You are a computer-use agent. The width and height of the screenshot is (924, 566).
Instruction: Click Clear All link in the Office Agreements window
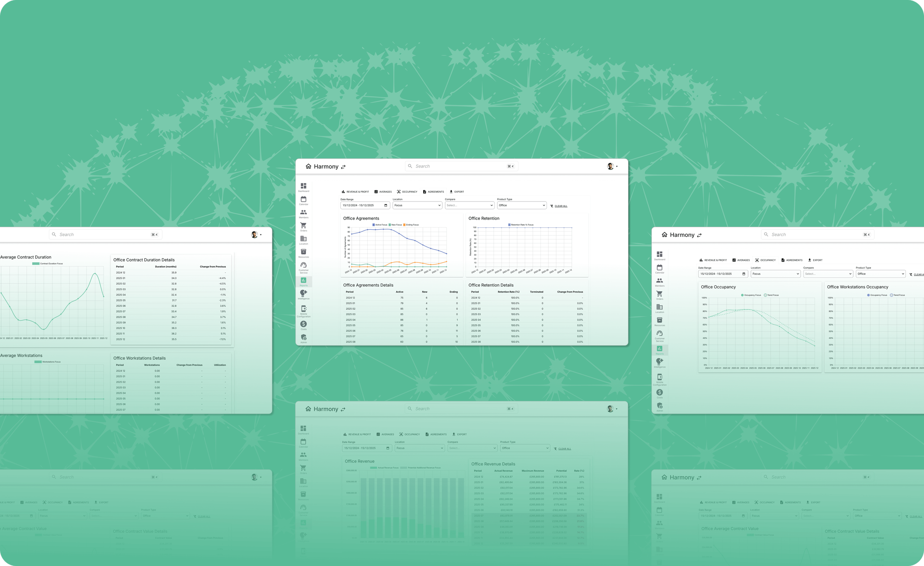pos(560,206)
